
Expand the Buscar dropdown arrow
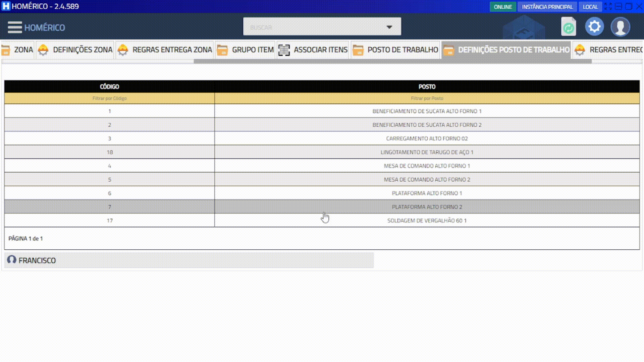click(389, 27)
